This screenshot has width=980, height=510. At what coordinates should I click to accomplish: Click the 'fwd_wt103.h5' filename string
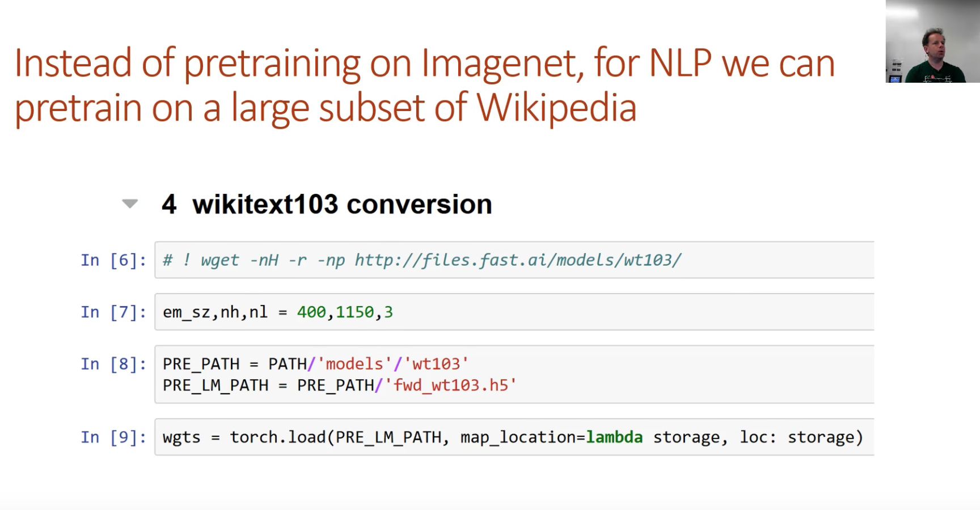tap(450, 385)
